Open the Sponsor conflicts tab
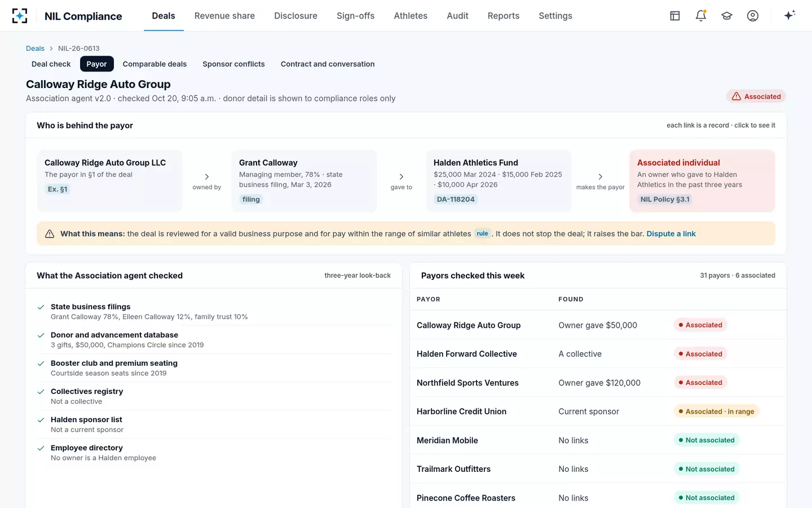 (x=233, y=64)
